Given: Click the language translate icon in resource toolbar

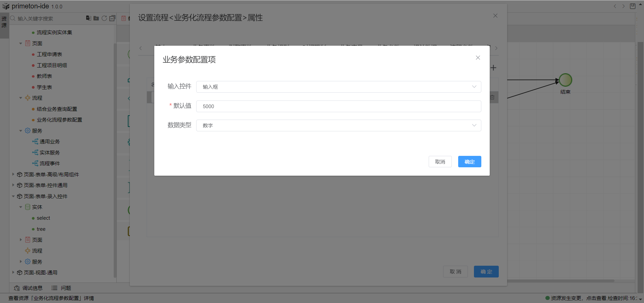Looking at the screenshot, I should 89,18.
